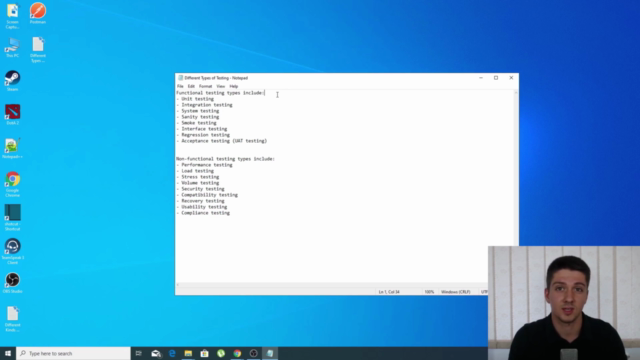The image size is (640, 360).
Task: Click the 'Non-functional testing types include:' line
Action: coord(226,159)
